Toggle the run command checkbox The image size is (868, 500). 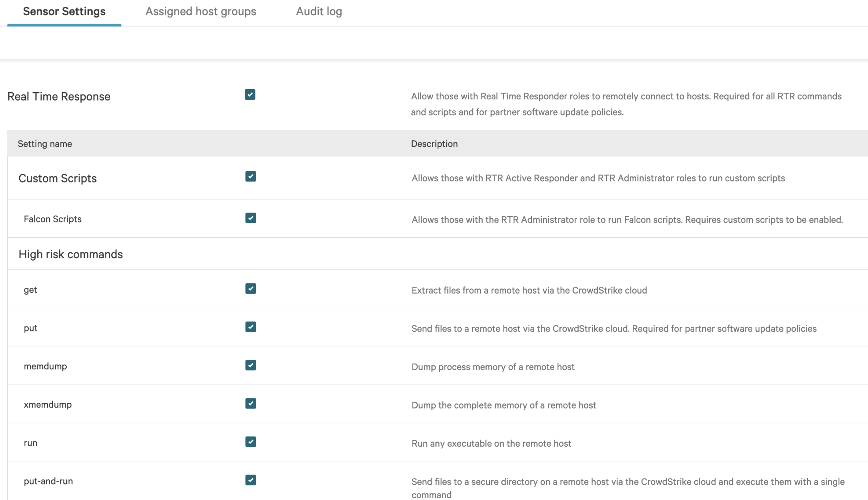[x=251, y=442]
